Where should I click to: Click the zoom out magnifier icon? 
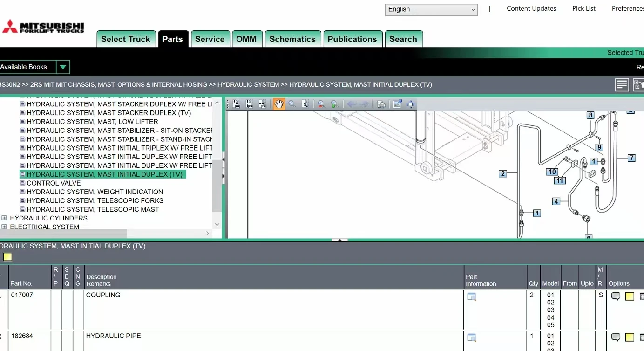pyautogui.click(x=321, y=104)
